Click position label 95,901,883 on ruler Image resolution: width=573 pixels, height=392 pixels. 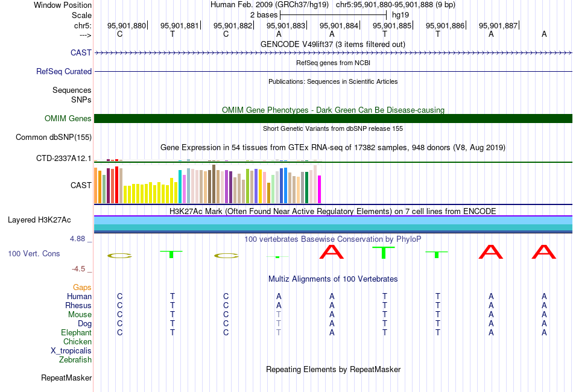point(286,25)
